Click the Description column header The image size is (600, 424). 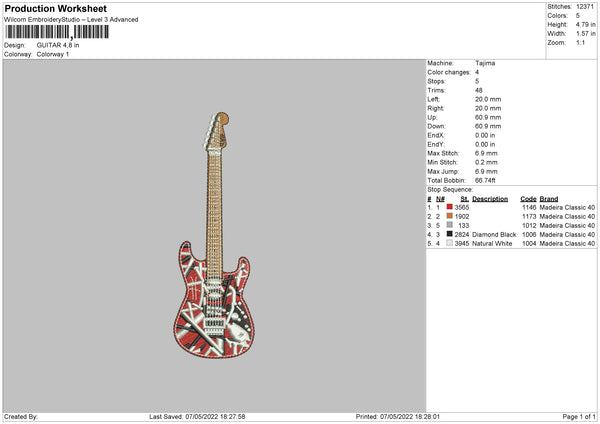coord(490,199)
